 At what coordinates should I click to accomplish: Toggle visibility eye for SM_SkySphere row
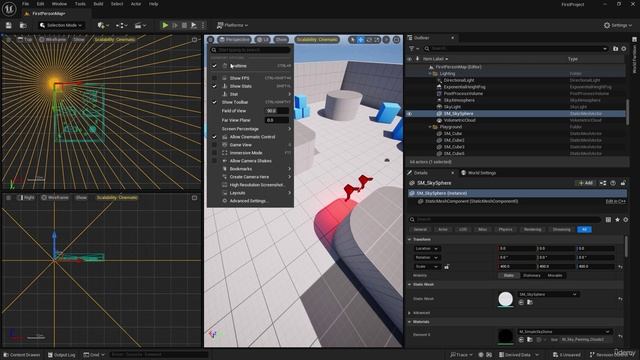[x=409, y=114]
